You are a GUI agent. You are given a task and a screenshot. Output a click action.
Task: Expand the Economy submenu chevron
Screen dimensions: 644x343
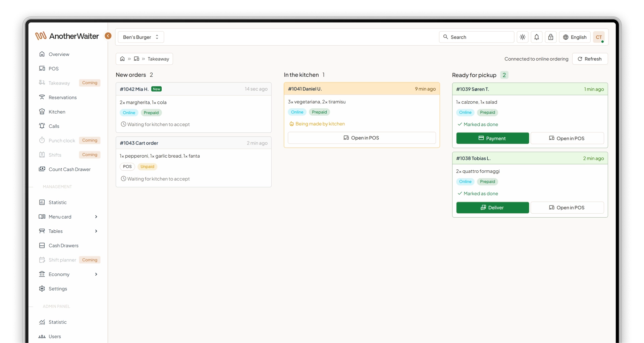[96, 275]
